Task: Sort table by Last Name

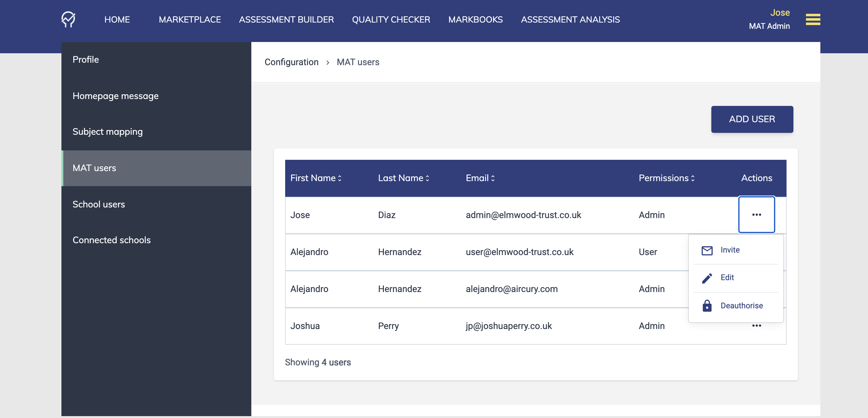Action: [403, 178]
